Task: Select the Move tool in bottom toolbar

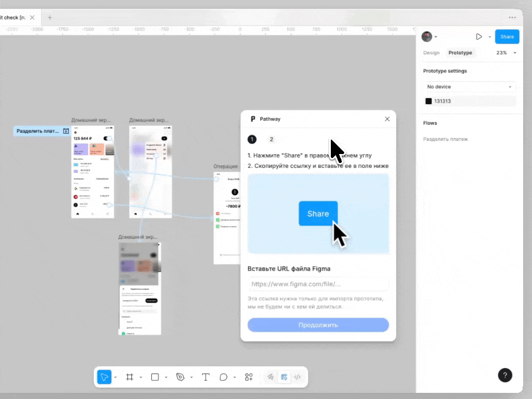Action: click(x=104, y=377)
